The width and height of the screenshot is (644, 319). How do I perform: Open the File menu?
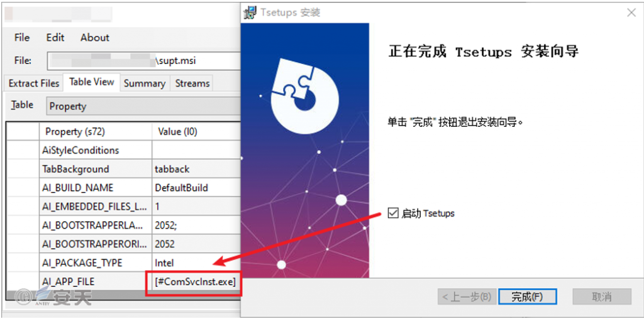click(x=22, y=38)
